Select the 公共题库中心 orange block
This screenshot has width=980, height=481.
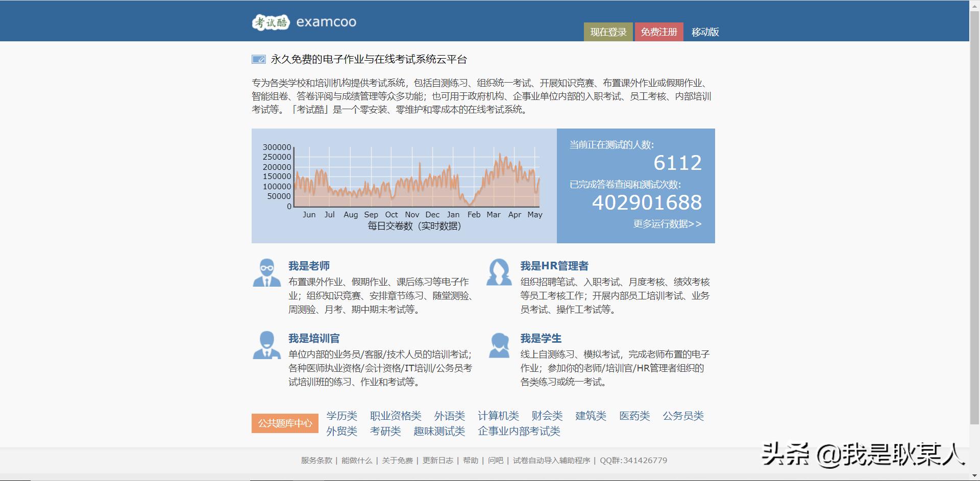(284, 423)
